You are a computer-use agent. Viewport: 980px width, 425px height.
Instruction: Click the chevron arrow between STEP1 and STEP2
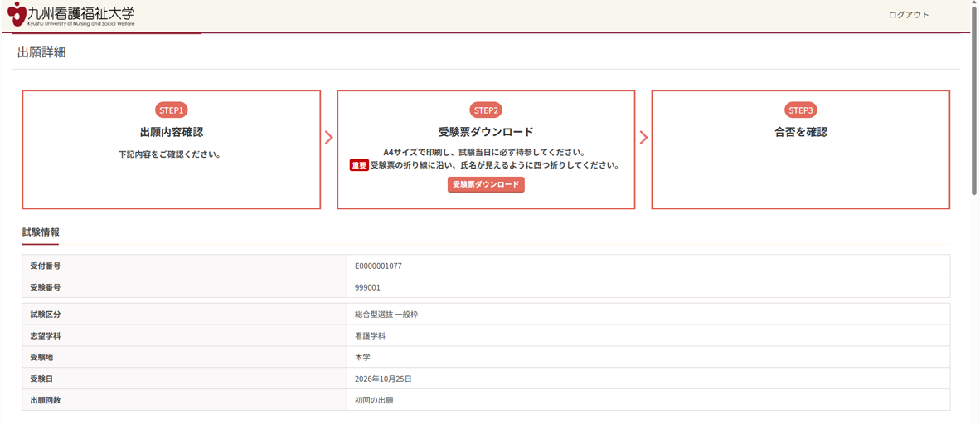click(x=329, y=138)
